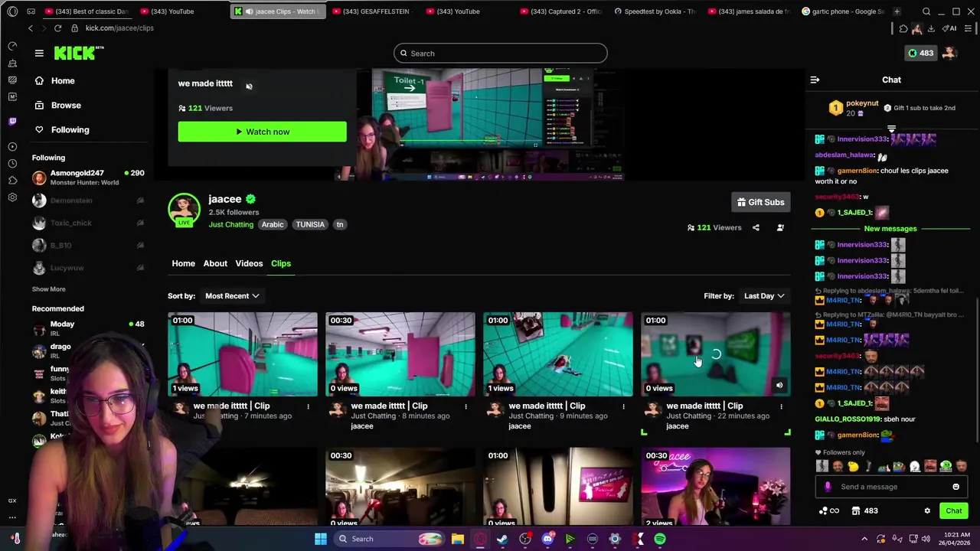
Task: Switch to channel About tab
Action: [215, 263]
